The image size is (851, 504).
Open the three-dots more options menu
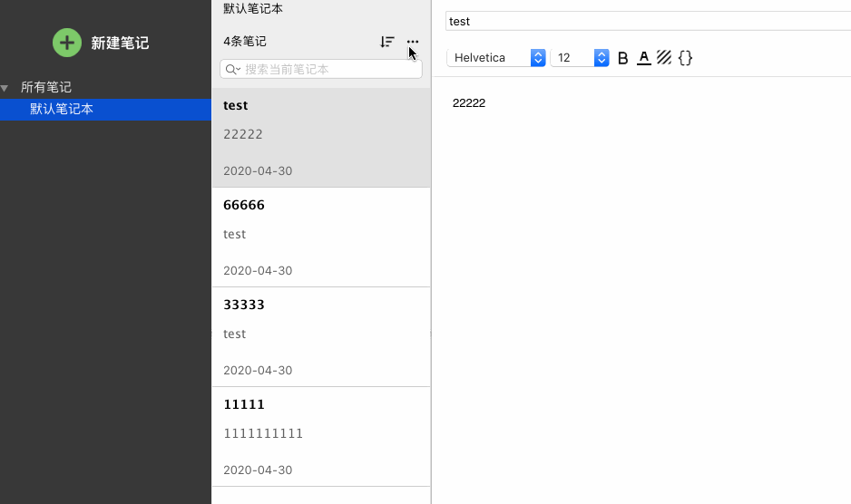[x=413, y=42]
